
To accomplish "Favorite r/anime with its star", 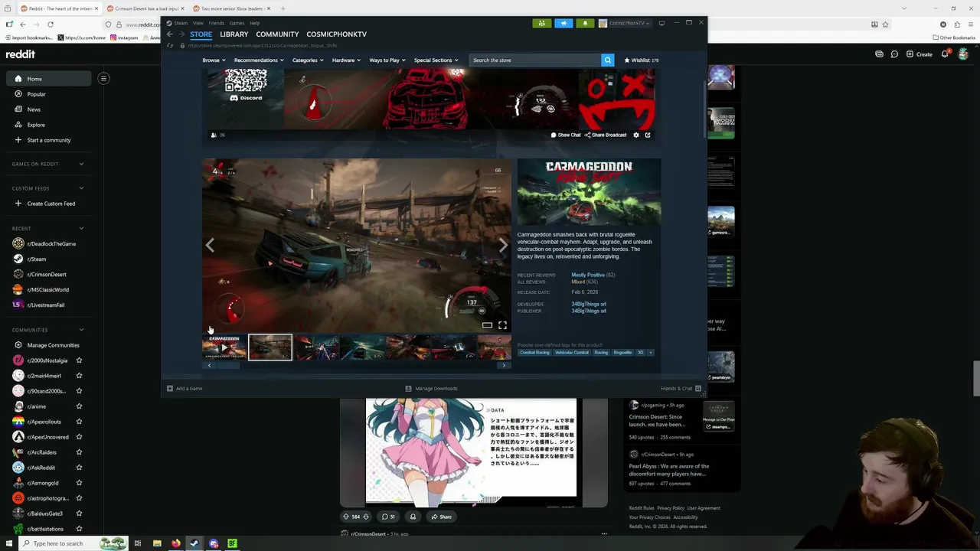I will tap(79, 406).
